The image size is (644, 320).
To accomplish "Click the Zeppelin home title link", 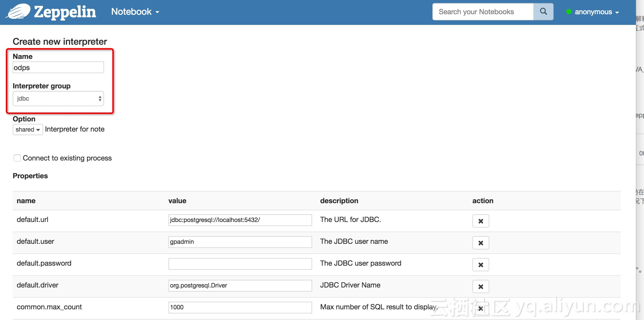I will coord(65,12).
